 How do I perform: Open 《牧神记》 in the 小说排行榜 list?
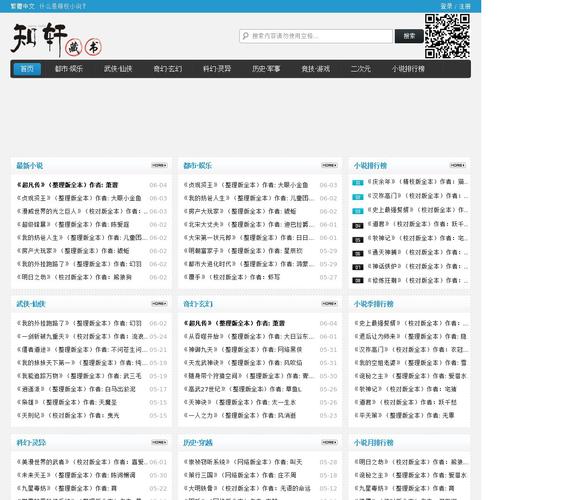coord(417,238)
